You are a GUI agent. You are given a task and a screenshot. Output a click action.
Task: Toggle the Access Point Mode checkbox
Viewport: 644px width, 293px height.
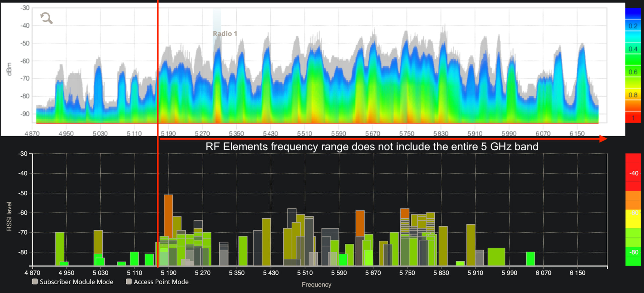tap(128, 282)
